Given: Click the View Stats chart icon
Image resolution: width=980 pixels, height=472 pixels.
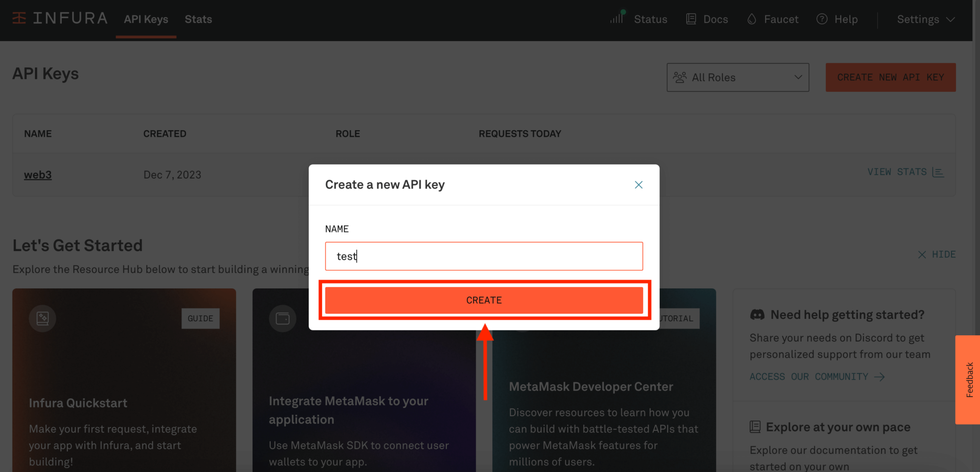Looking at the screenshot, I should point(938,172).
